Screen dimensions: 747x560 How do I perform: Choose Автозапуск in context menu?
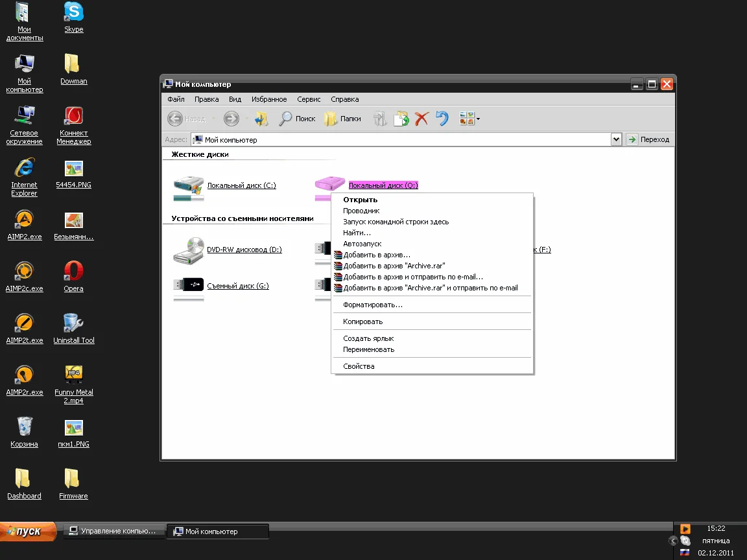click(432, 243)
